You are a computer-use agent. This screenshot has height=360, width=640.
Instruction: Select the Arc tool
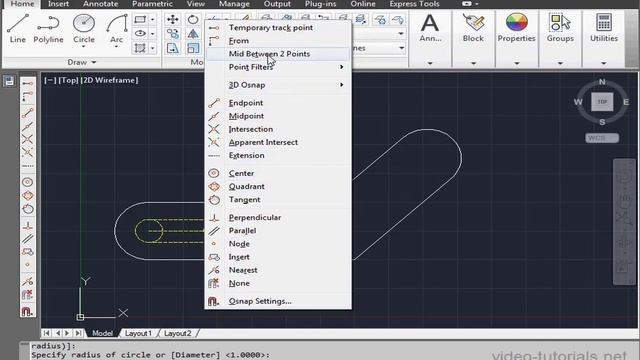tap(117, 28)
